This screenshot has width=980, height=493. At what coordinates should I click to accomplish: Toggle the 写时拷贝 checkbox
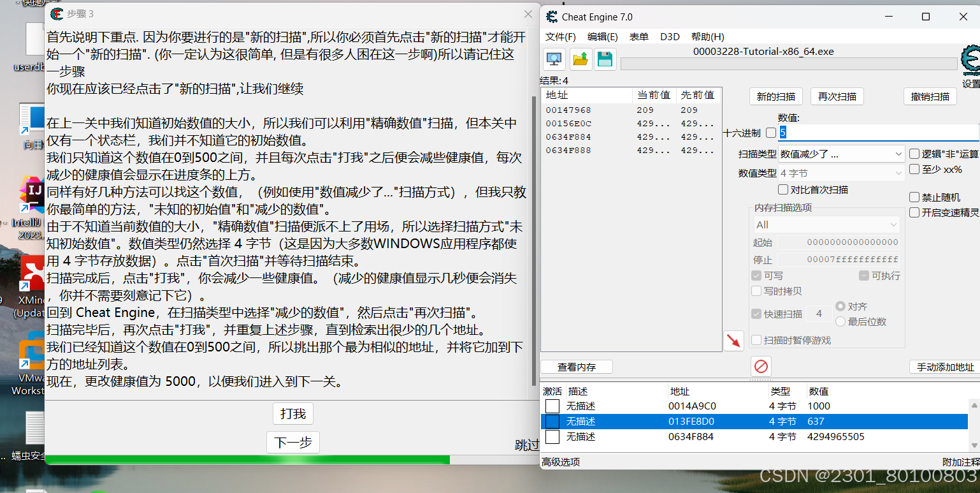pos(756,291)
